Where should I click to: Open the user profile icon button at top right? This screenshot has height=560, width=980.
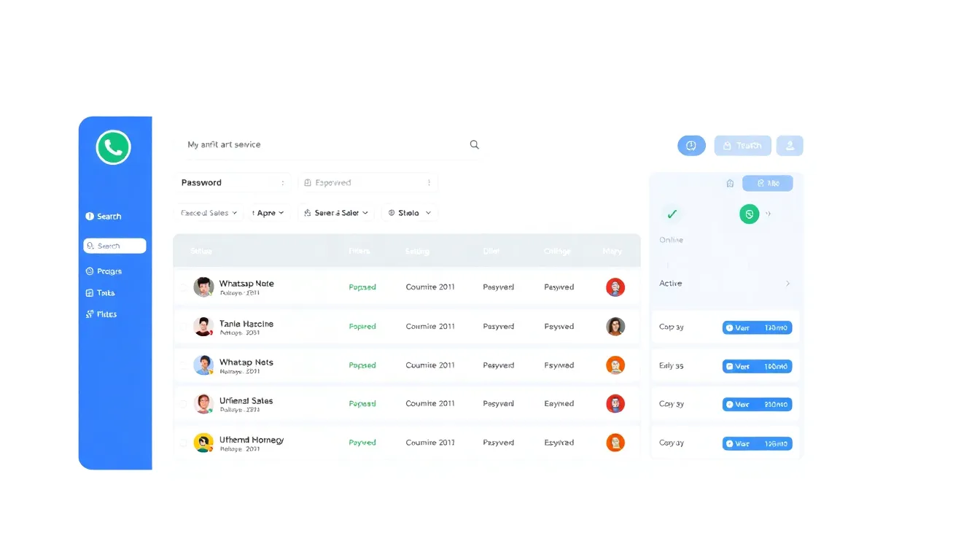(790, 146)
